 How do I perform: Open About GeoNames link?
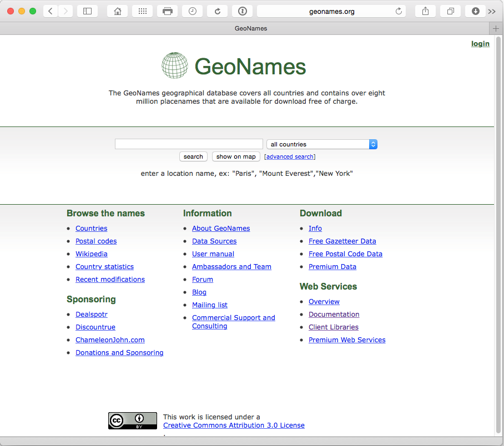(221, 229)
